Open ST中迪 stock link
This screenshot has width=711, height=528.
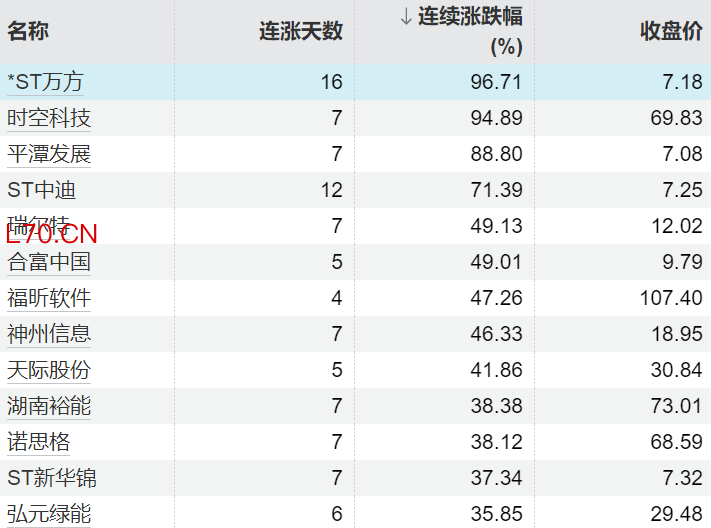[42, 190]
